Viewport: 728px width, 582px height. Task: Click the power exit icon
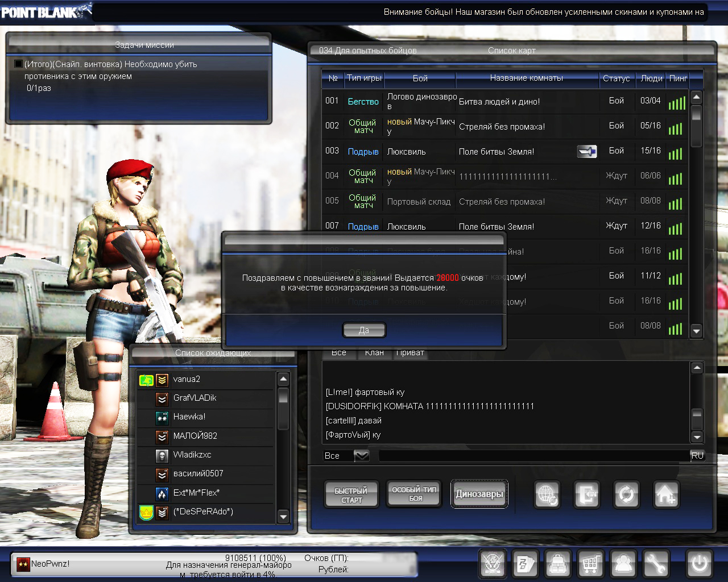point(699,563)
